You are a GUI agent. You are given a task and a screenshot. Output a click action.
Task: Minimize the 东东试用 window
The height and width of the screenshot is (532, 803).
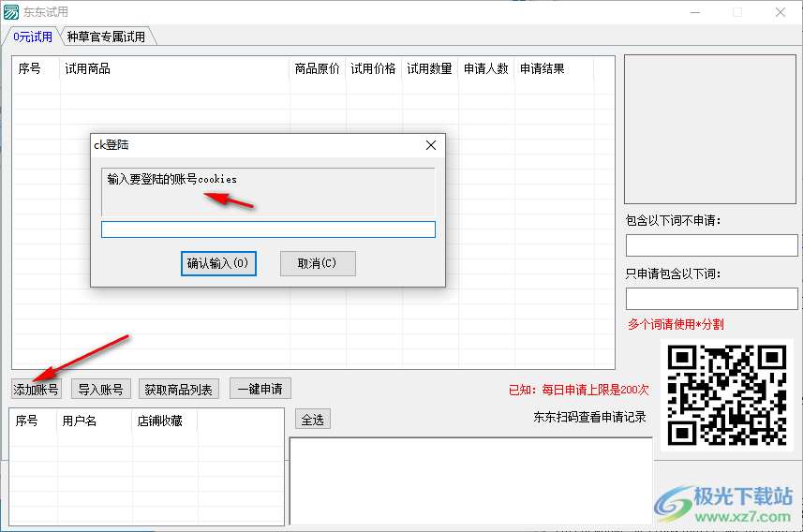pos(695,12)
